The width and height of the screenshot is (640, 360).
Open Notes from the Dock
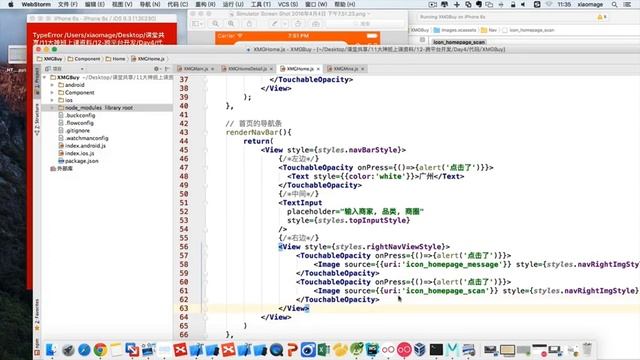click(116, 350)
